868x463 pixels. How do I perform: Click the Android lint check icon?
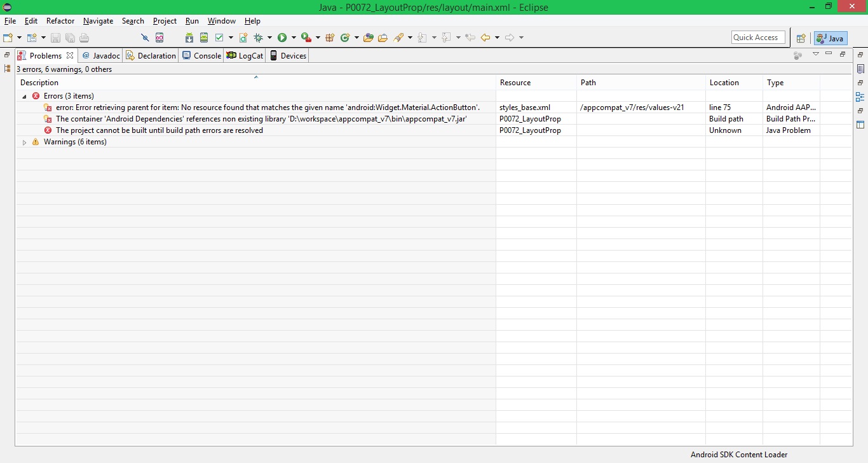tap(219, 38)
